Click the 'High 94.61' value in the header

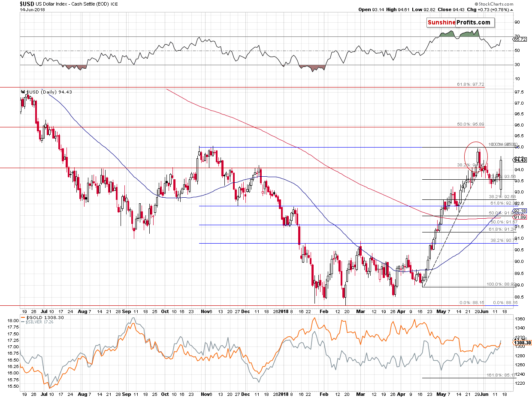tap(397, 9)
